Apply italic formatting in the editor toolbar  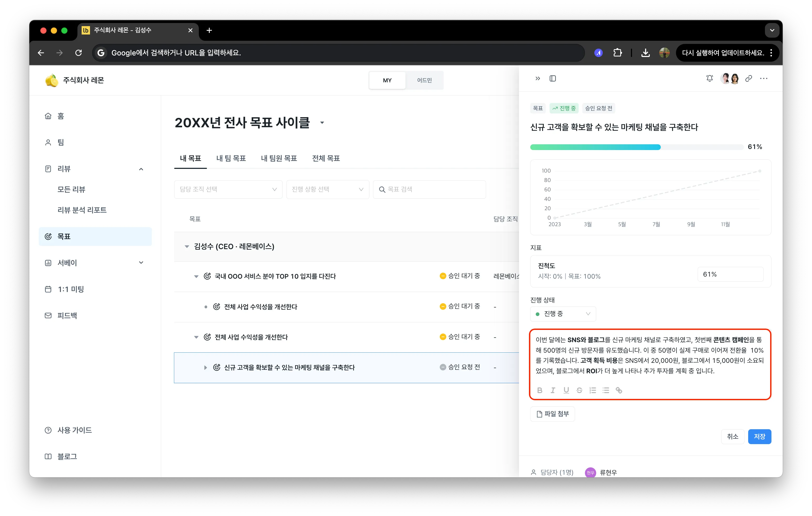(553, 390)
